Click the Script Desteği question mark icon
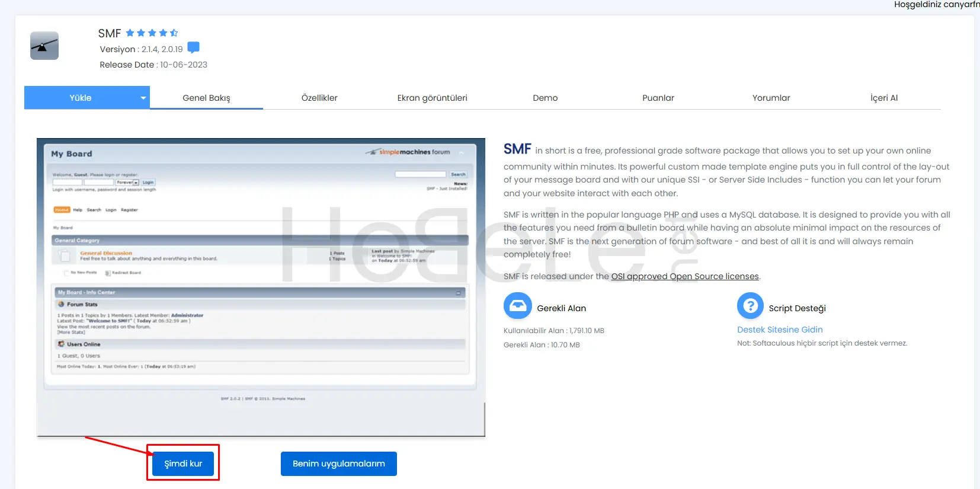980x489 pixels. coord(750,306)
